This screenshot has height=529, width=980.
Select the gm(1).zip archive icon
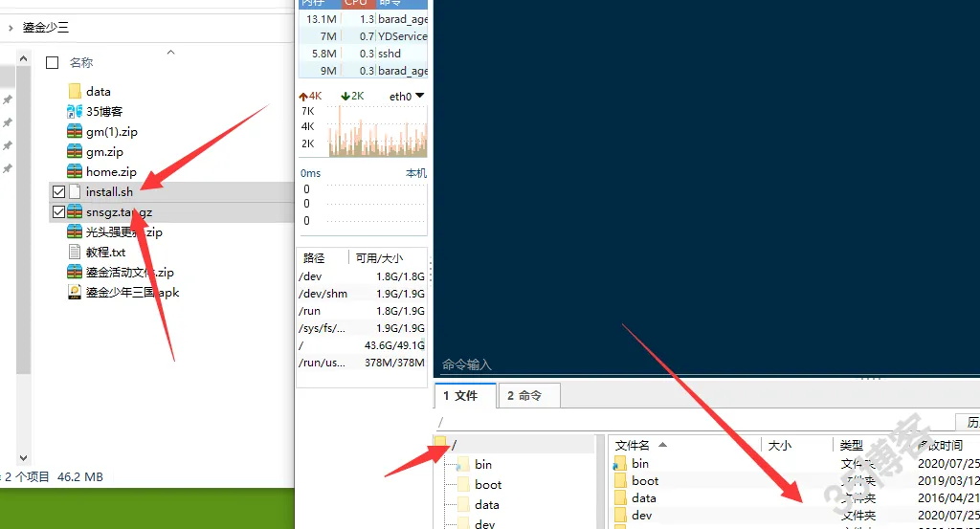tap(75, 131)
